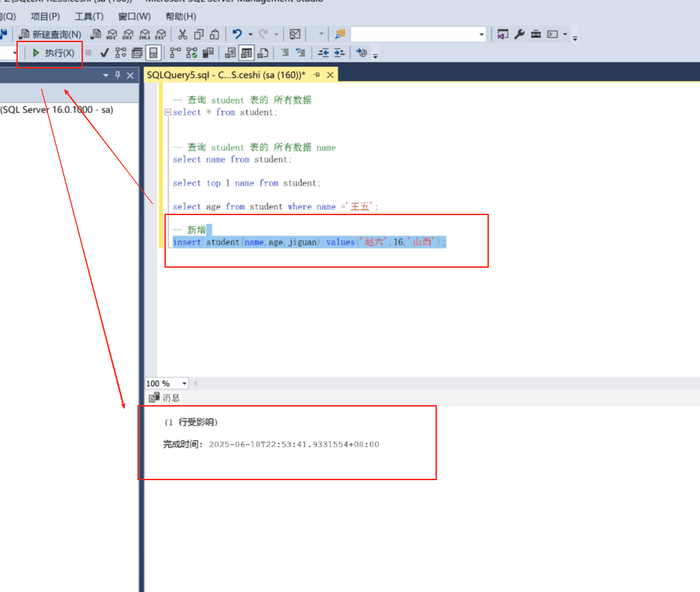Open new Analysis Services DAX query
The image size is (700, 592).
[161, 34]
